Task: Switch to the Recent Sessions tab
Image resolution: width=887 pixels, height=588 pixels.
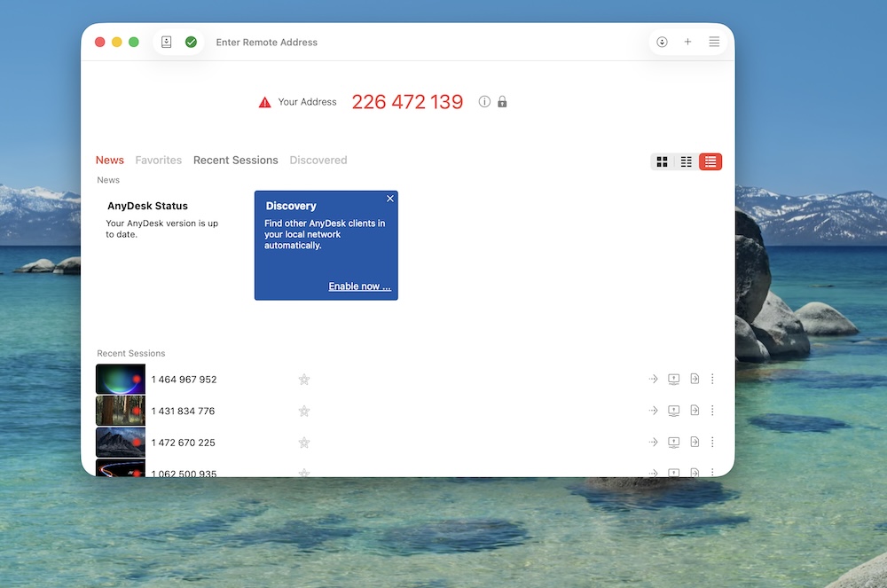Action: click(x=235, y=160)
